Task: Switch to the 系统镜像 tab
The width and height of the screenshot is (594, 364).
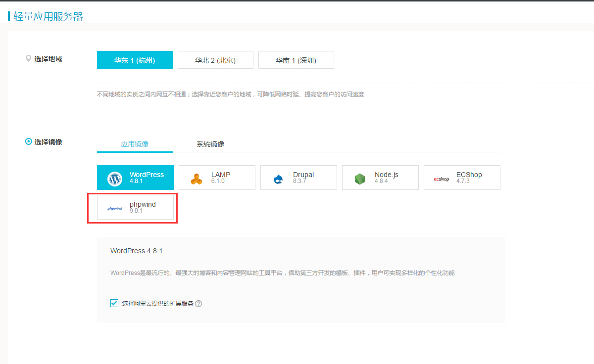Action: pyautogui.click(x=210, y=144)
